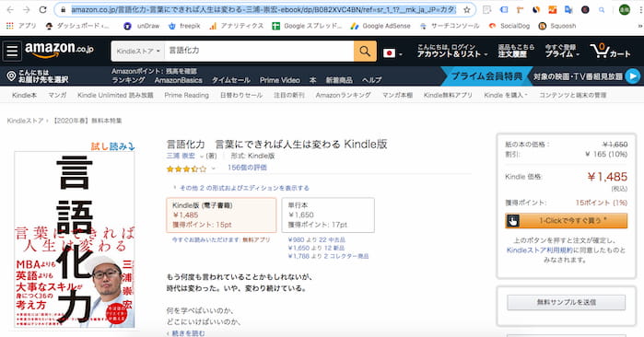
Task: Open the unDraw bookmark
Action: 141,26
